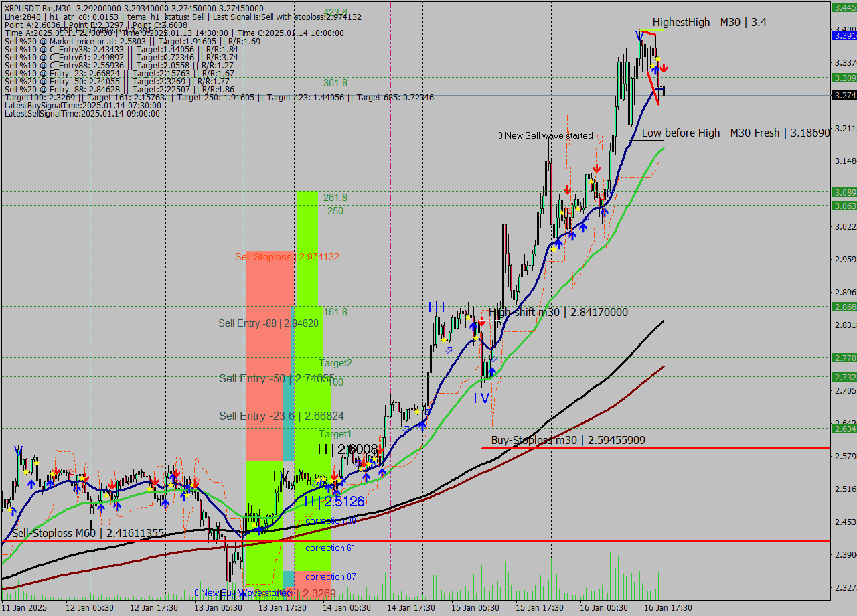Select the green 3.089 price axis tag

tap(844, 192)
